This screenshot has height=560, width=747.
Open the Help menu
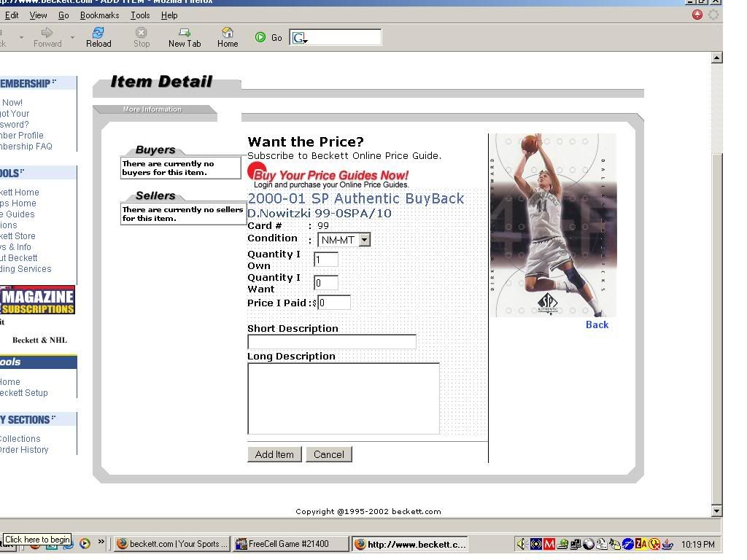coord(169,15)
